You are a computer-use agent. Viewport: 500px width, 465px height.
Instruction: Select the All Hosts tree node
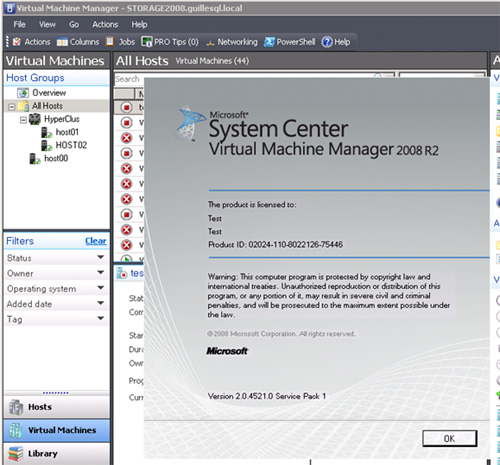click(x=47, y=106)
